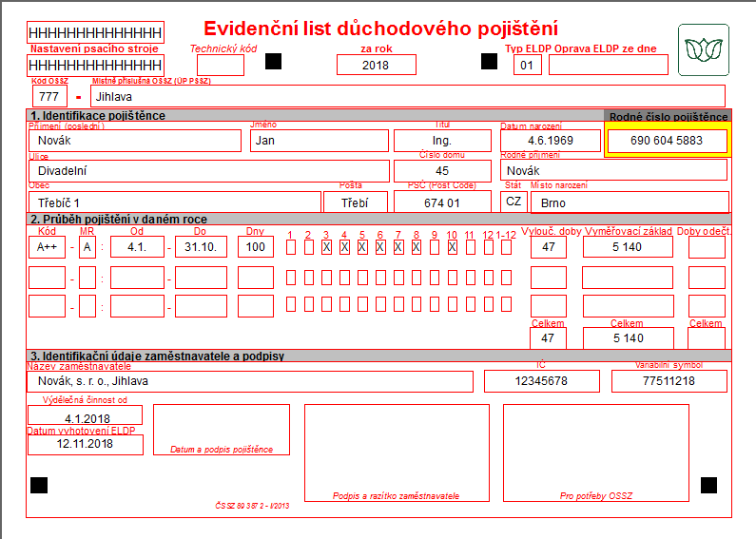The height and width of the screenshot is (539, 756).
Task: Uncheck month 10 box in the A++ row
Action: 453,247
